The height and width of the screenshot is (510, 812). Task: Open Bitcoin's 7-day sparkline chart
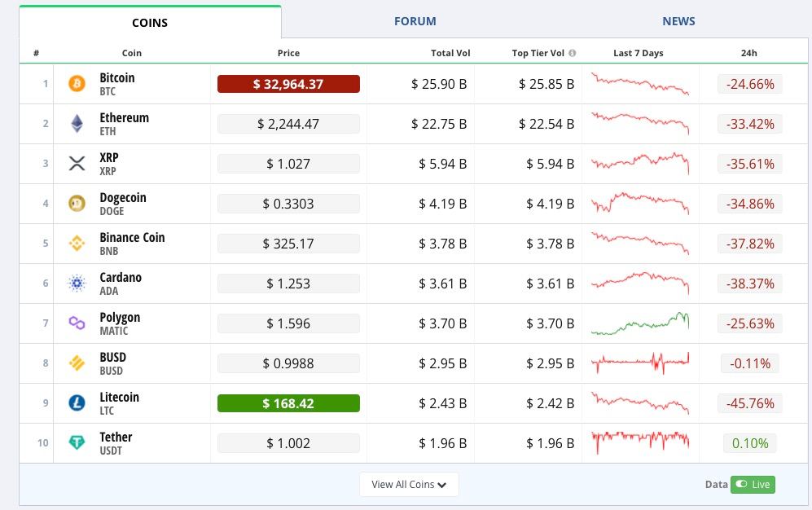(640, 84)
